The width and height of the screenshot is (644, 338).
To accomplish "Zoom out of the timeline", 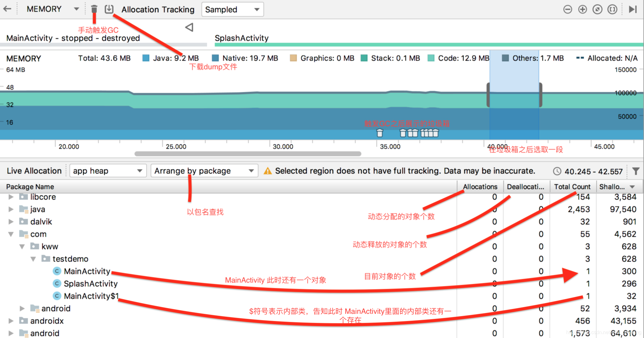I will click(x=567, y=10).
